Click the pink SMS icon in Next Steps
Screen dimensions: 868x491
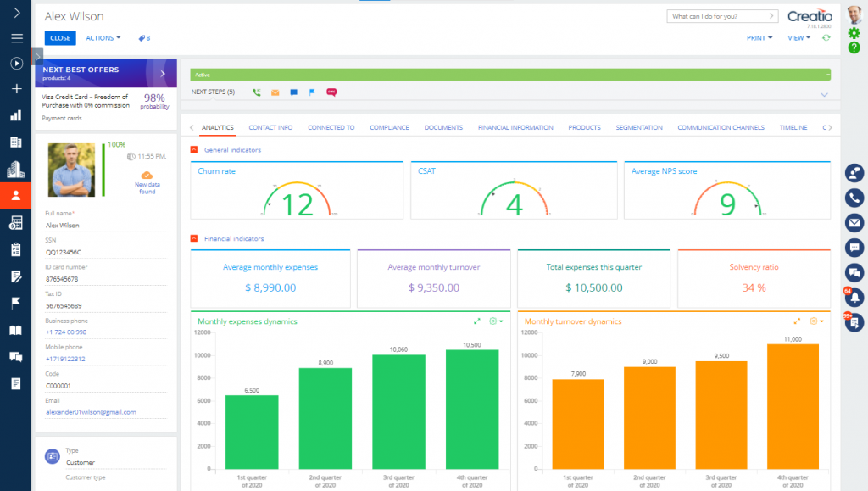click(x=331, y=92)
